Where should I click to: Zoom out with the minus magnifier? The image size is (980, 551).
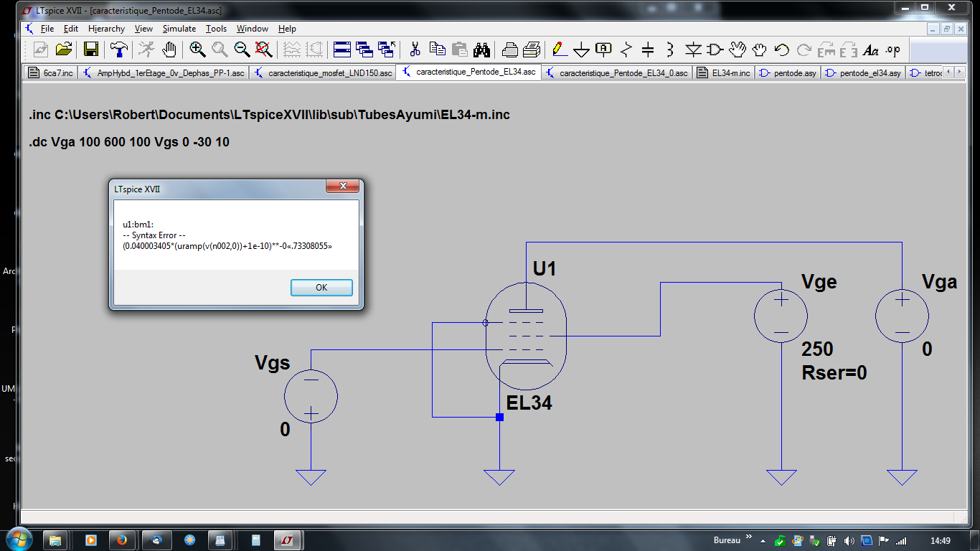coord(242,50)
